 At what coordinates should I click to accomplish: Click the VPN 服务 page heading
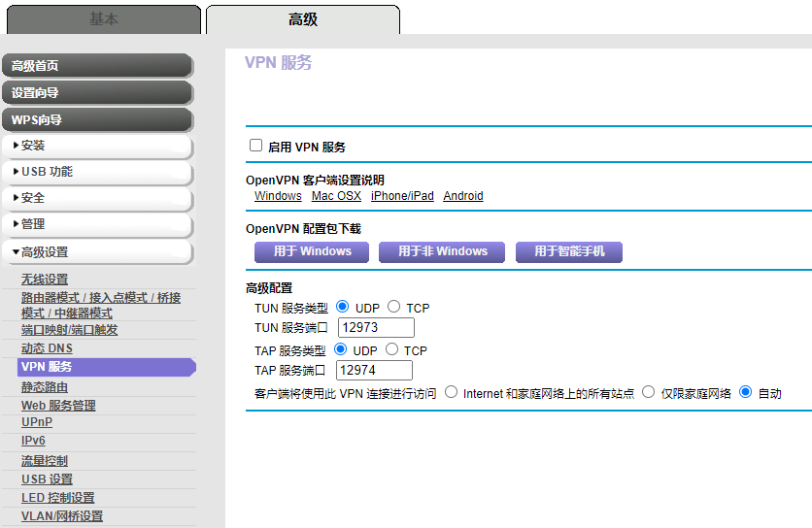point(278,63)
